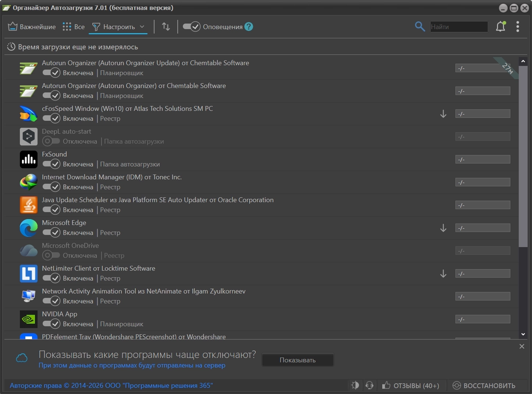Enable Microsoft OneDrive startup toggle
Viewport: 532px width, 394px height.
click(x=51, y=256)
